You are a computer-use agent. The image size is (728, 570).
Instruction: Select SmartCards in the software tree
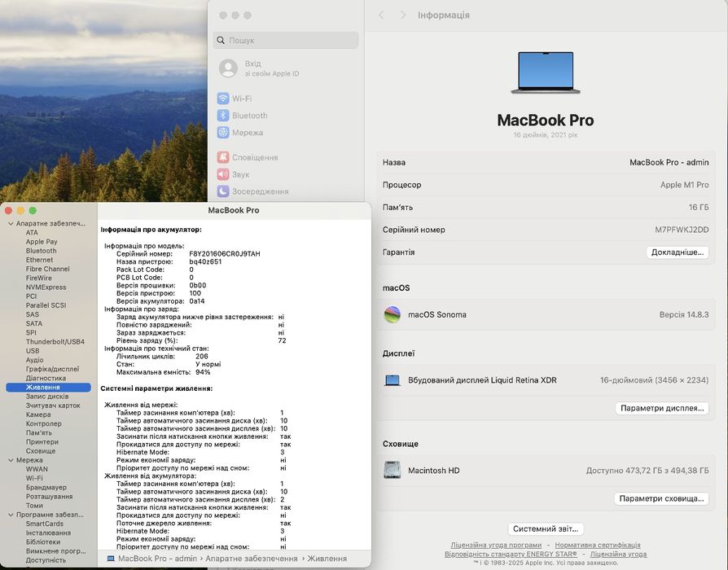(x=45, y=524)
